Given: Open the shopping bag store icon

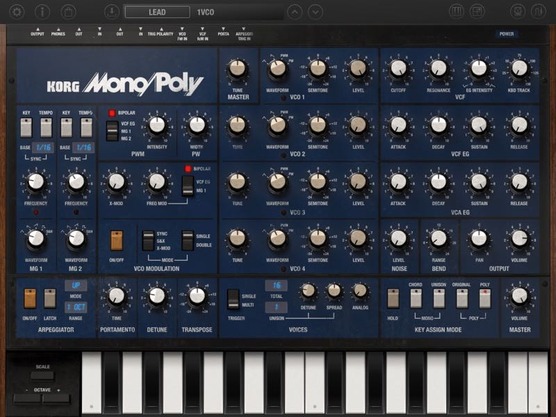Looking at the screenshot, I should 68,12.
